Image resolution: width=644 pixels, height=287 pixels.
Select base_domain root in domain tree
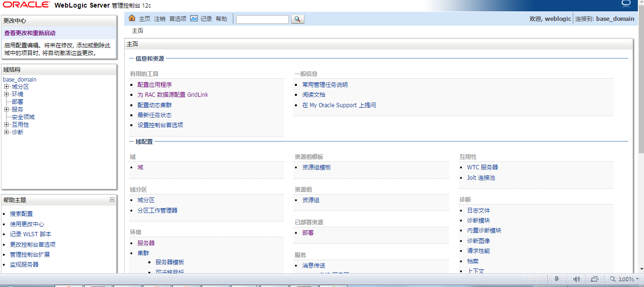click(19, 80)
